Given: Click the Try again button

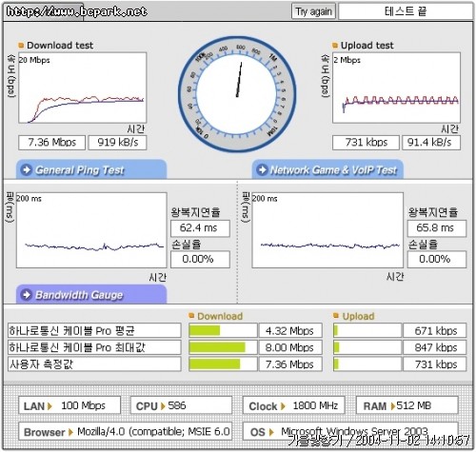Looking at the screenshot, I should tap(313, 11).
